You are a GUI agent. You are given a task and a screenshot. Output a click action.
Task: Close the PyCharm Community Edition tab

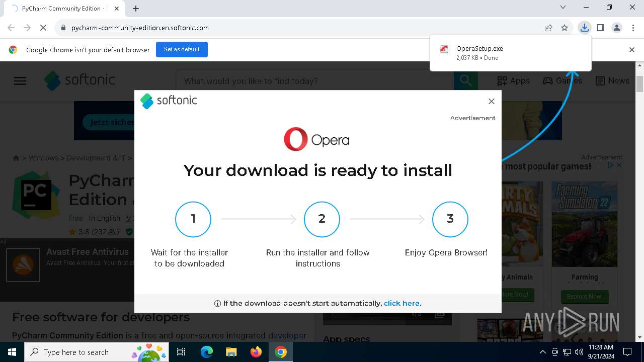[x=117, y=9]
